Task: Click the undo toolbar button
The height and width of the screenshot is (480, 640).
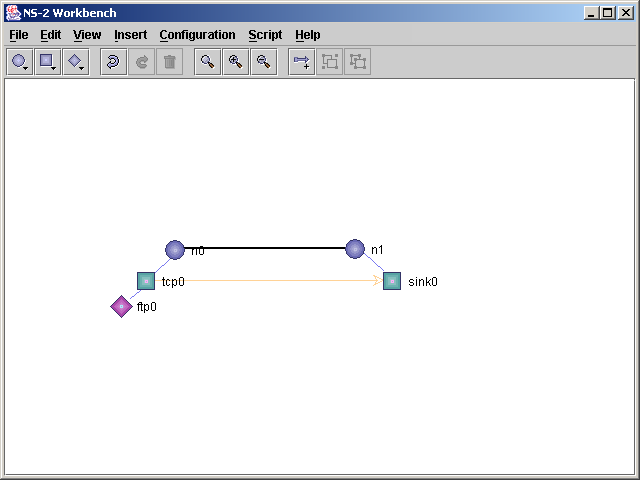Action: click(x=113, y=62)
